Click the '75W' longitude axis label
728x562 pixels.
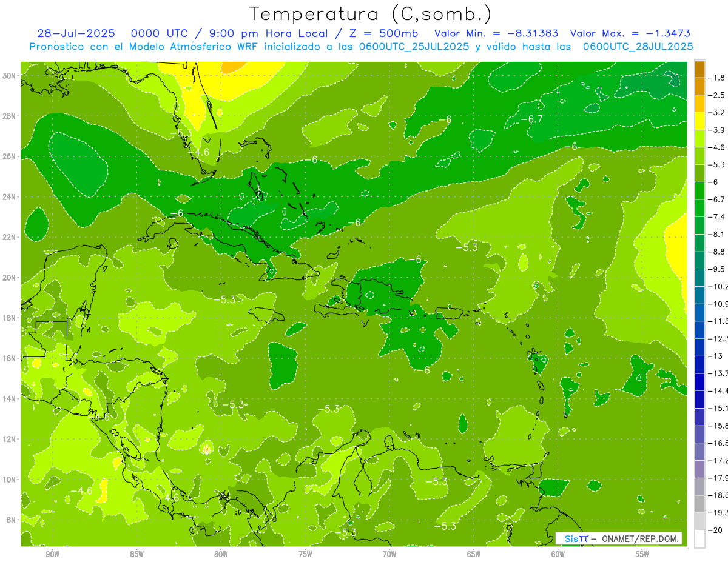tap(305, 554)
